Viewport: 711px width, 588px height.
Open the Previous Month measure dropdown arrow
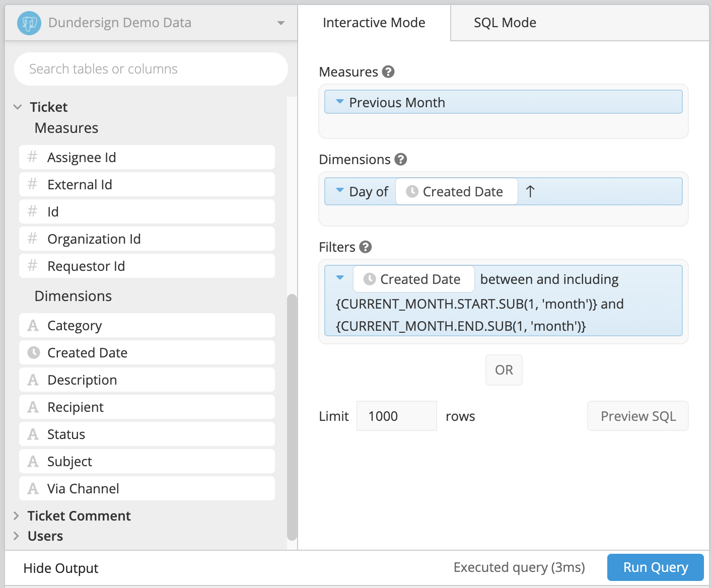pos(340,102)
